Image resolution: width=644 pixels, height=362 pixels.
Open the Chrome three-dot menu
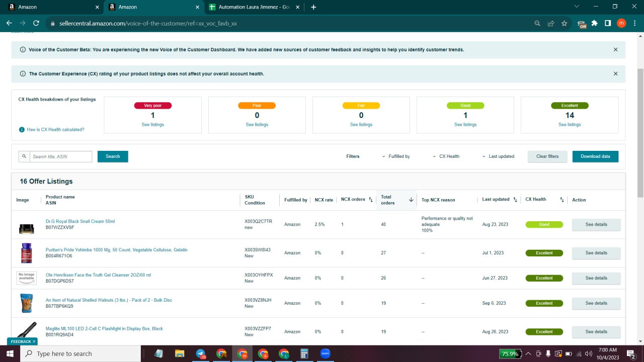click(x=634, y=23)
